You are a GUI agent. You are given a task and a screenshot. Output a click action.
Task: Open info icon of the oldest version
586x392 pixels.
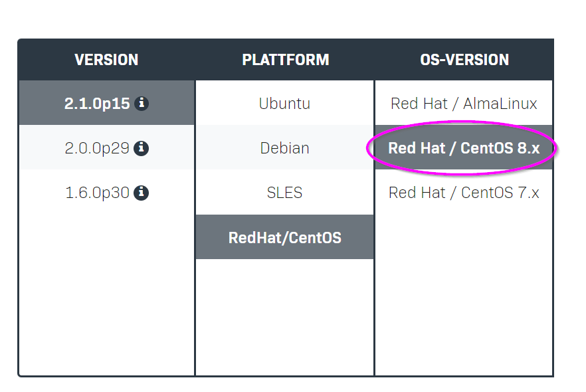pos(142,193)
